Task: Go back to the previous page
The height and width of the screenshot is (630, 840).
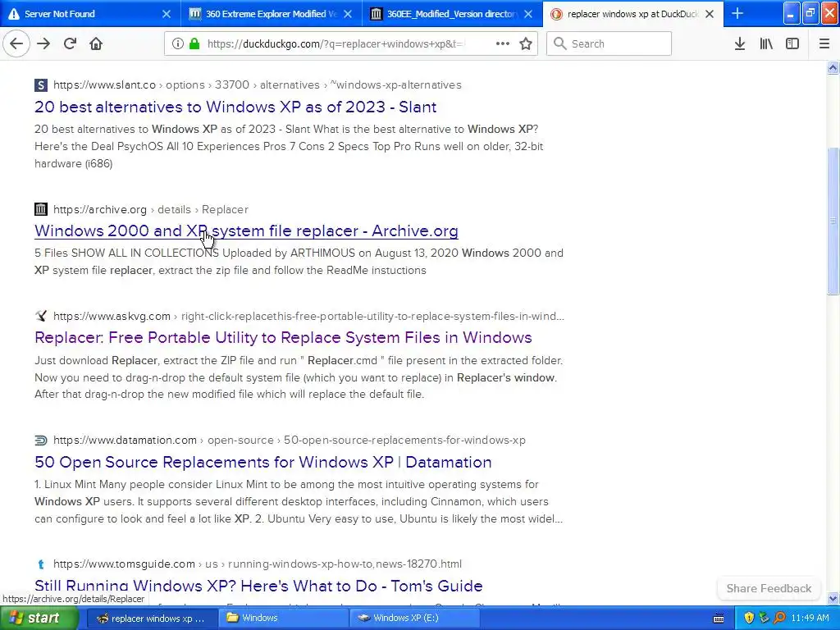Action: coord(16,43)
